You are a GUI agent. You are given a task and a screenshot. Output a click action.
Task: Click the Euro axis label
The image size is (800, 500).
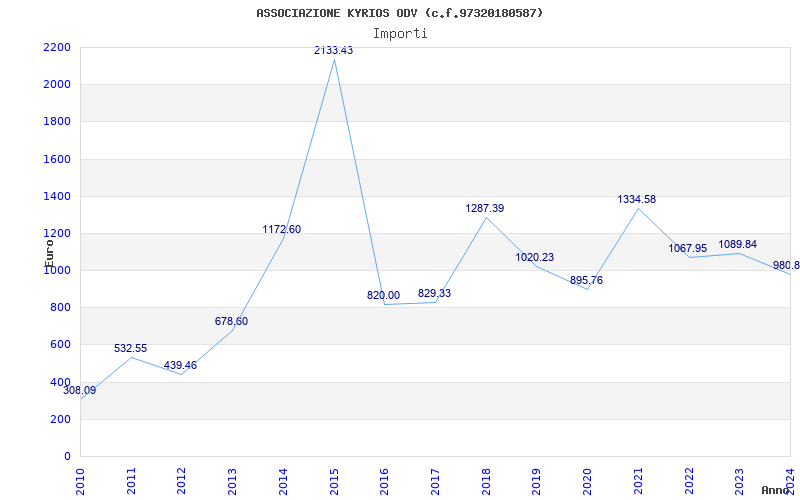point(49,253)
